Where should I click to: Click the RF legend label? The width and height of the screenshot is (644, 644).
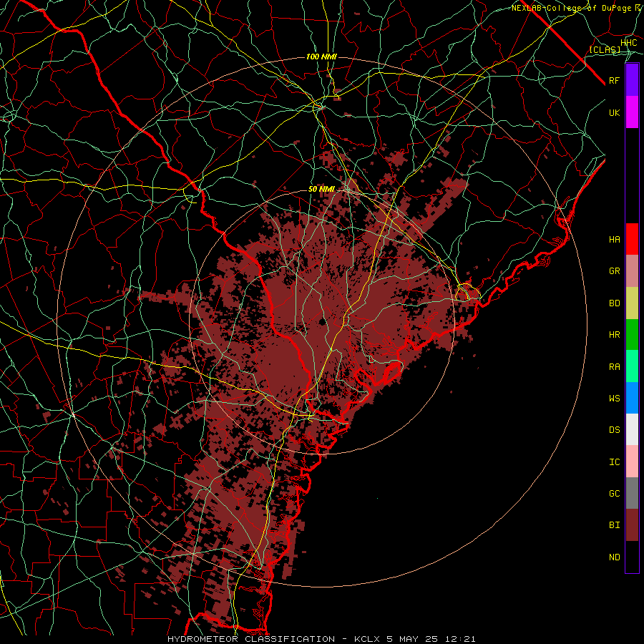(615, 80)
